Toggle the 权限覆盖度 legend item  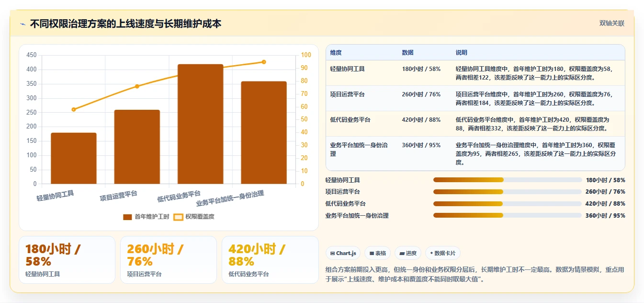[x=194, y=217]
